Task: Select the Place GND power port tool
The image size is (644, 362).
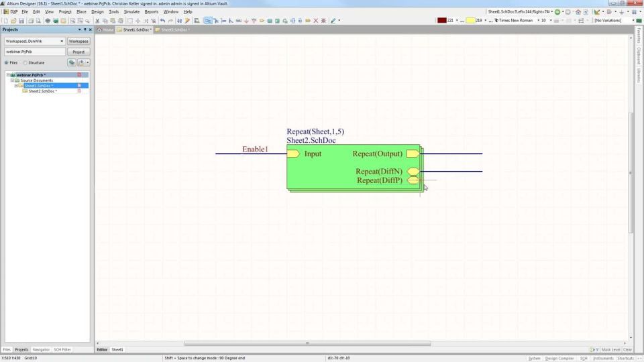Action: click(246, 21)
